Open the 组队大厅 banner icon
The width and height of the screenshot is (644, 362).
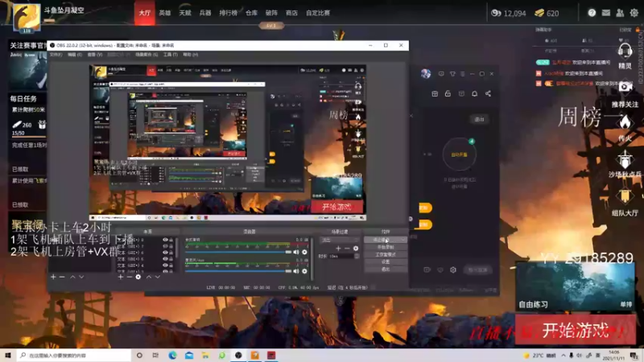click(x=625, y=196)
